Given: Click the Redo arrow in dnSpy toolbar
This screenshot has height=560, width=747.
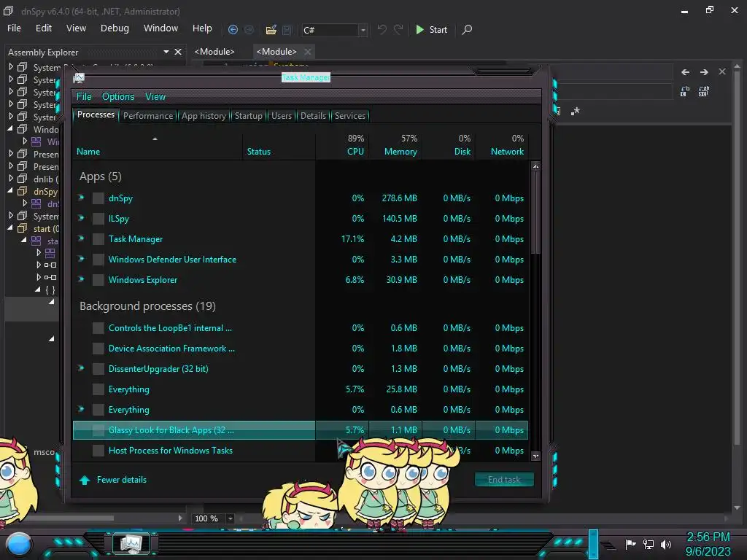Looking at the screenshot, I should 398,29.
